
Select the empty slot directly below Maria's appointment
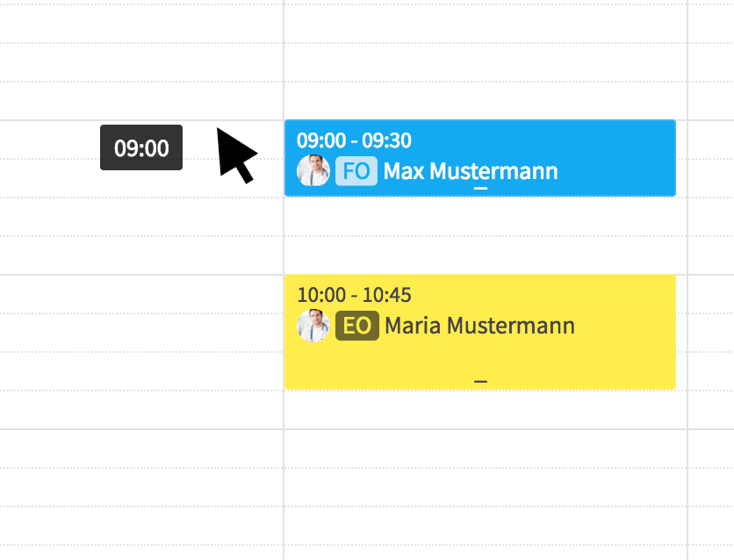click(485, 409)
